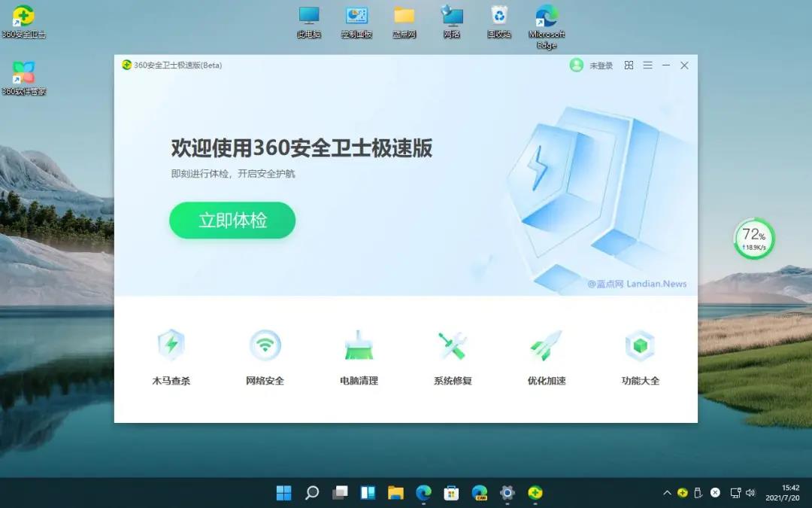The width and height of the screenshot is (812, 508).
Task: Select 控制面板 desktop icon
Action: (357, 23)
